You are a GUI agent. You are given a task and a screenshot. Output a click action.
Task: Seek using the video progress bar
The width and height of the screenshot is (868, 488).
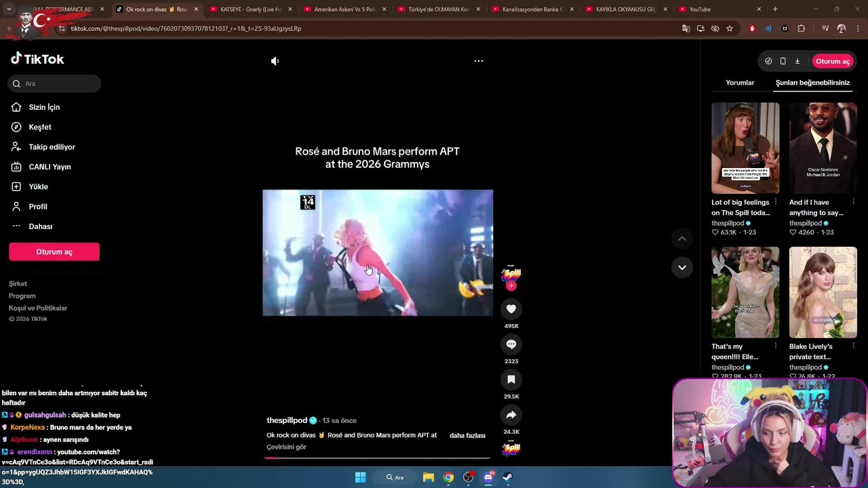coord(378,458)
